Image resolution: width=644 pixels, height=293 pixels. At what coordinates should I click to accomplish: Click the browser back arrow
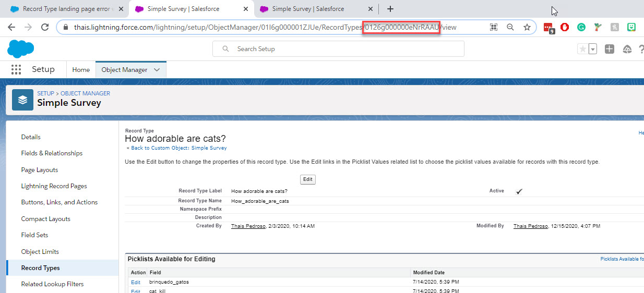(11, 27)
